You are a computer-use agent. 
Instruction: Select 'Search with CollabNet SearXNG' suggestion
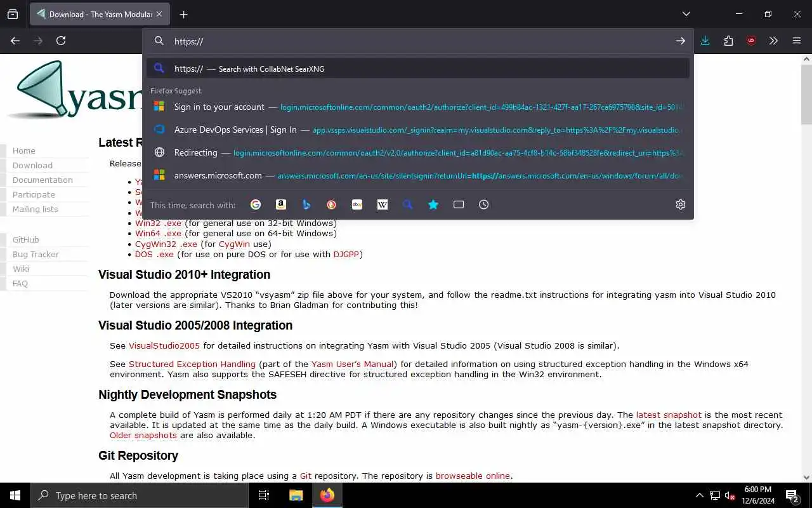418,69
